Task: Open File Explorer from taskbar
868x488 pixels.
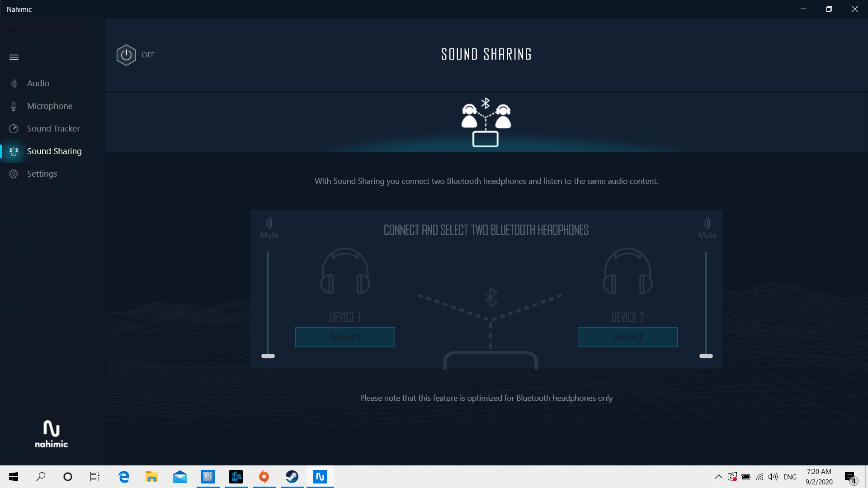Action: [151, 477]
